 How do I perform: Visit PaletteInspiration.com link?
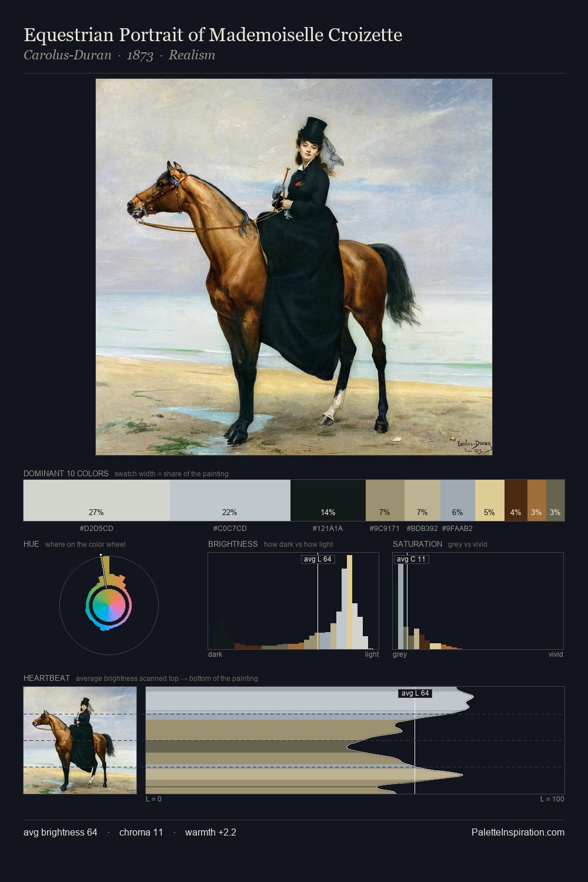click(x=518, y=832)
